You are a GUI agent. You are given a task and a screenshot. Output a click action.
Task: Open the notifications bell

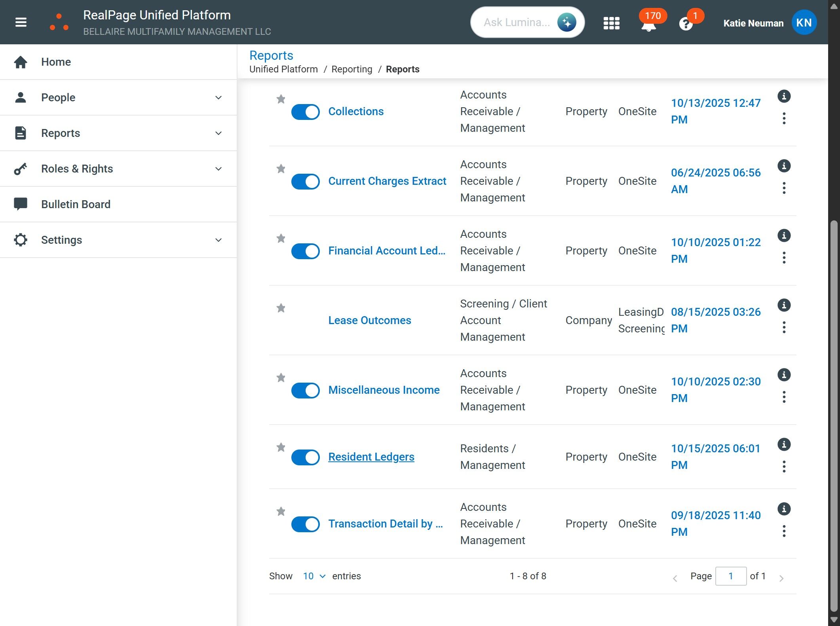pyautogui.click(x=648, y=25)
